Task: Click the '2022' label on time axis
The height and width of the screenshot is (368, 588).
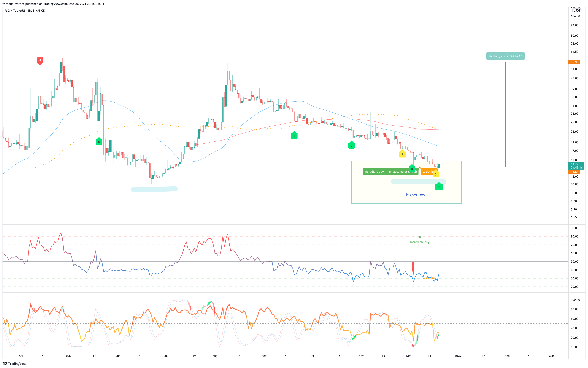Action: (458, 356)
